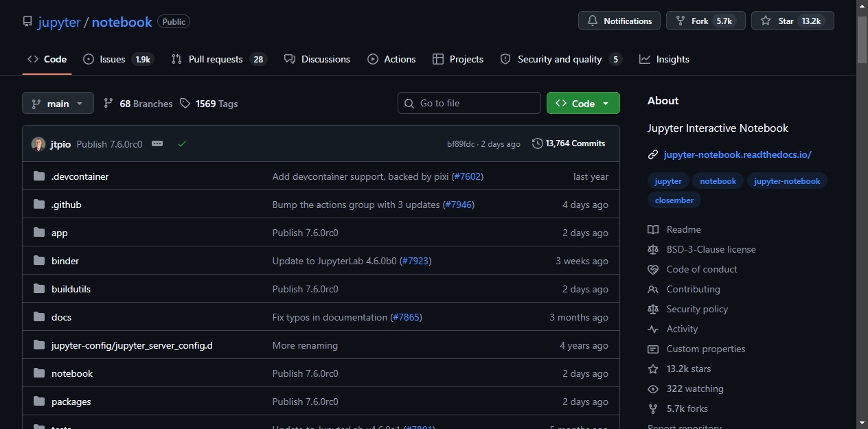The height and width of the screenshot is (429, 868).
Task: Fork the repository
Action: point(705,21)
